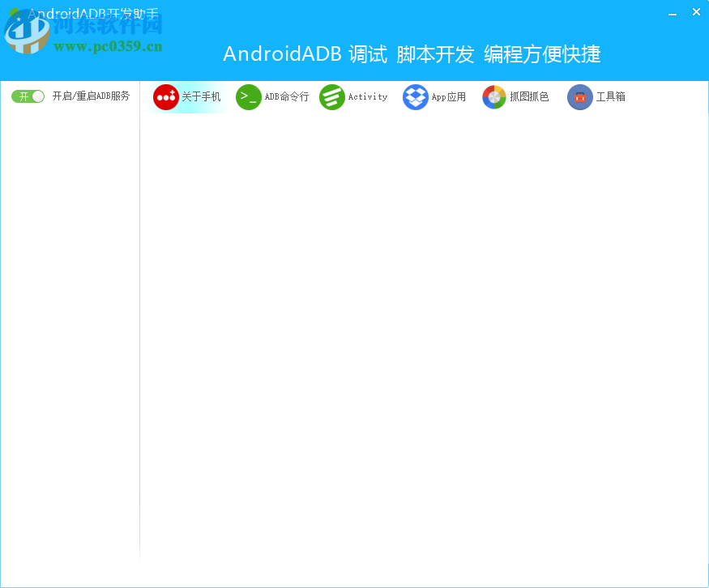
Task: Select the 关于手机 phone info icon
Action: (x=165, y=97)
